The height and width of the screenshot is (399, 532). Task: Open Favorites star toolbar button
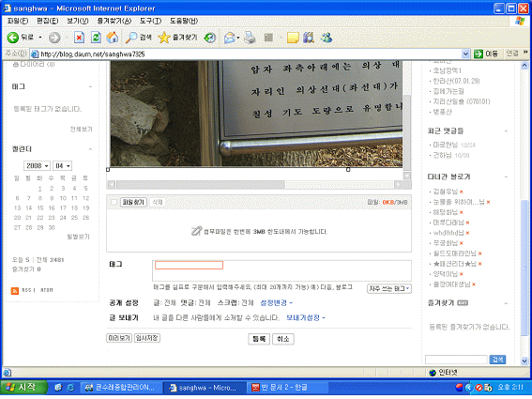pyautogui.click(x=177, y=38)
